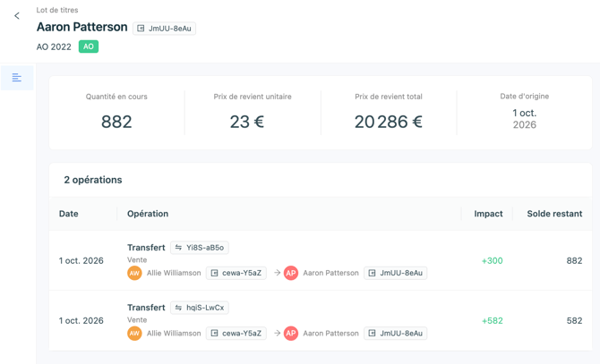Click the date in the +300 row

(x=81, y=261)
